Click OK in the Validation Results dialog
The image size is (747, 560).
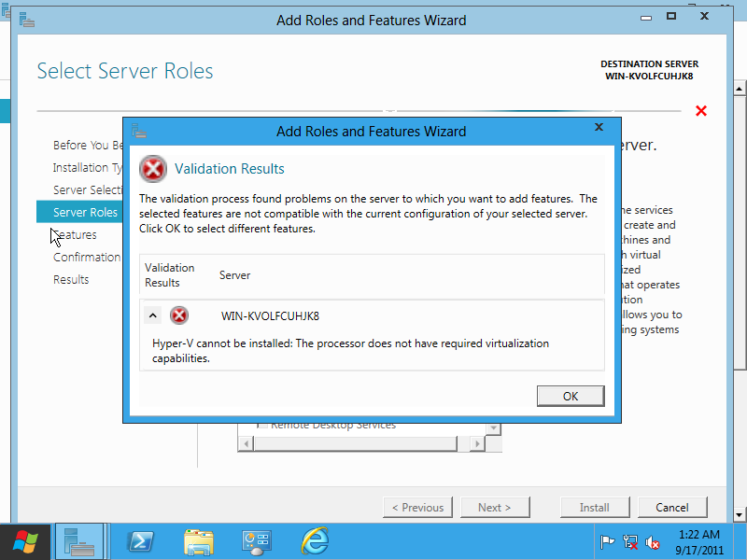pyautogui.click(x=571, y=396)
